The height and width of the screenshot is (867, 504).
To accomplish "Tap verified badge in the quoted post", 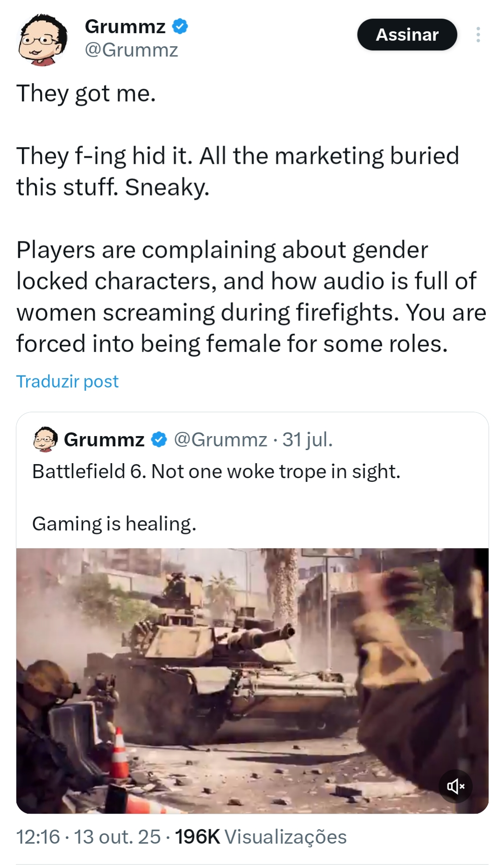I will coord(159,439).
